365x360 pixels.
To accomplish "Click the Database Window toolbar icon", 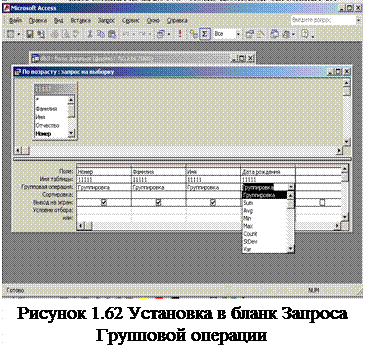I will point(275,34).
